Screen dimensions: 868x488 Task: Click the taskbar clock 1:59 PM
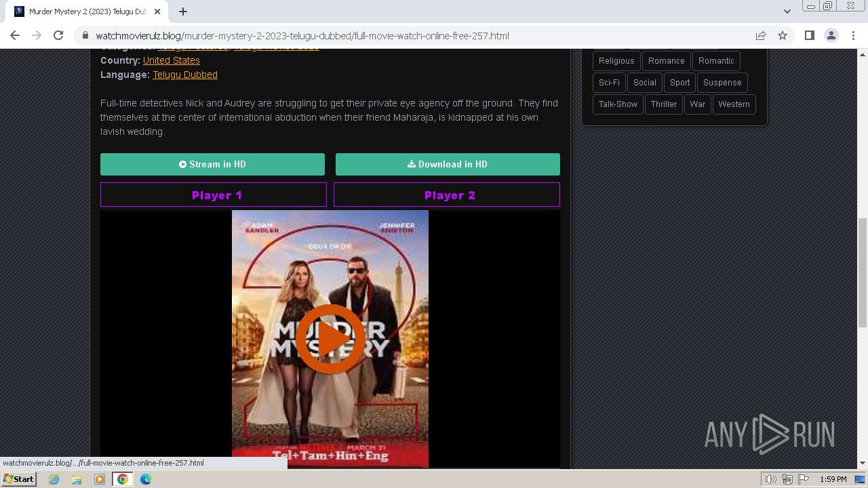click(833, 479)
